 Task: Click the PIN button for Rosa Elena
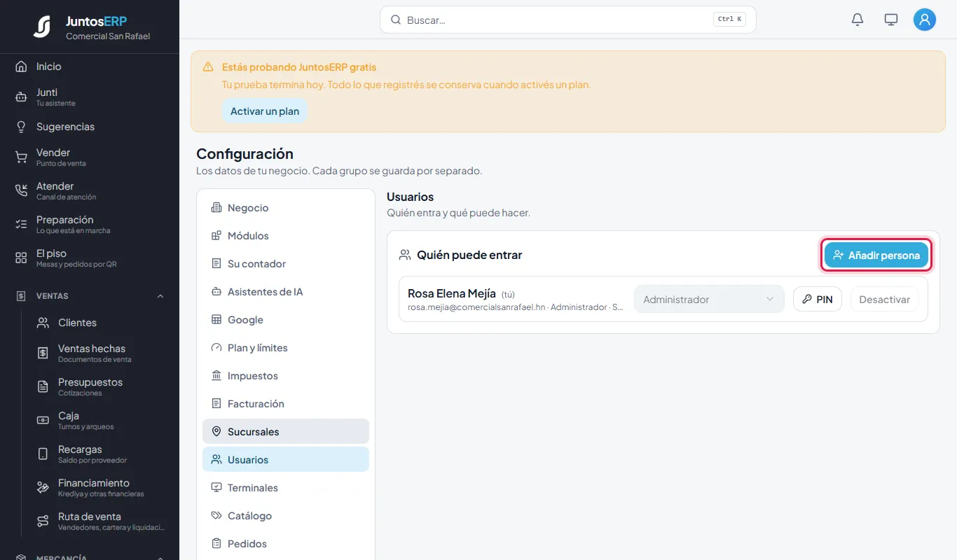pos(818,299)
